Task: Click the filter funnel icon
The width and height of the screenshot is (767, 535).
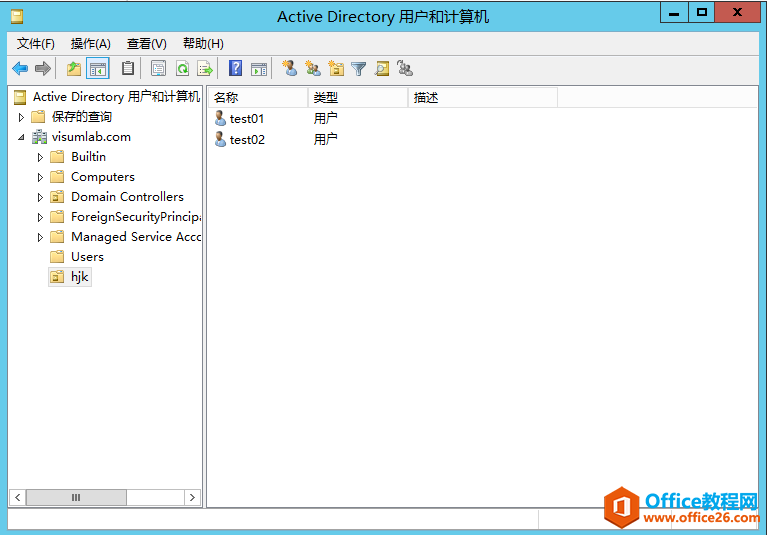Action: (359, 69)
